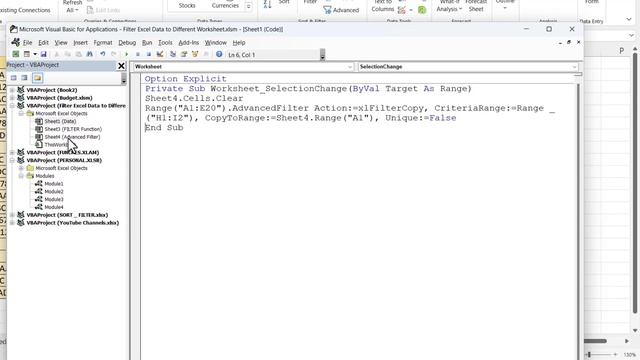Open the File menu

coord(27,42)
